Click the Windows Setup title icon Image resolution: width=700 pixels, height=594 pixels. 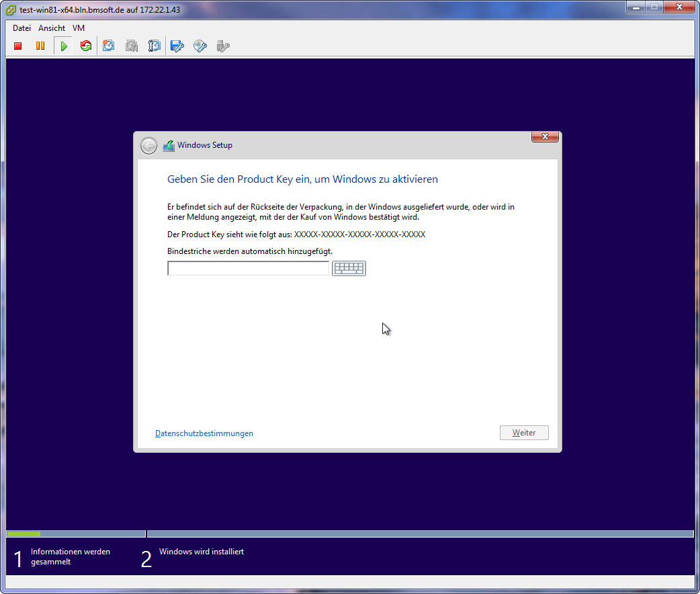(x=169, y=146)
